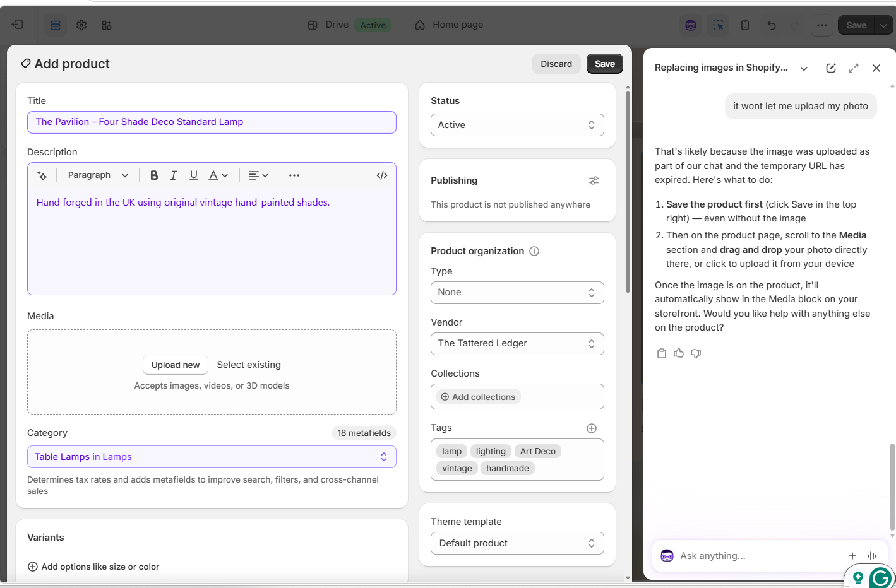Screen dimensions: 896x588
Task: Click Add options like size or color
Action: 93,567
